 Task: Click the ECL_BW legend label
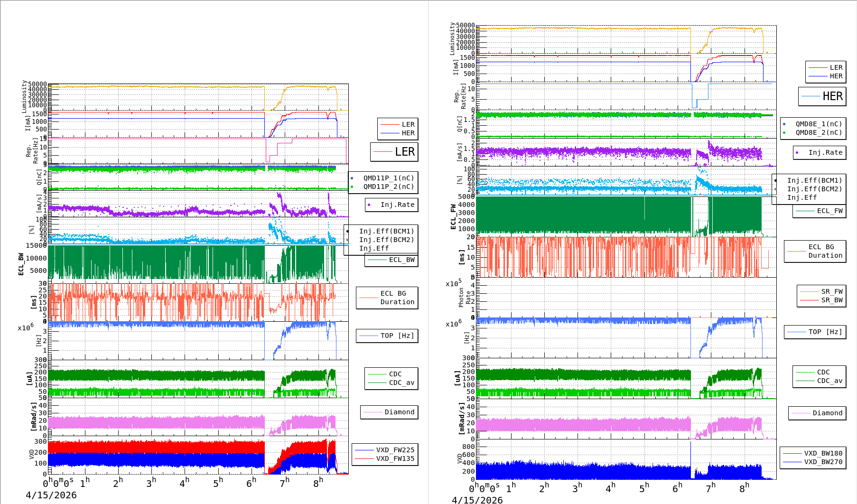click(401, 260)
